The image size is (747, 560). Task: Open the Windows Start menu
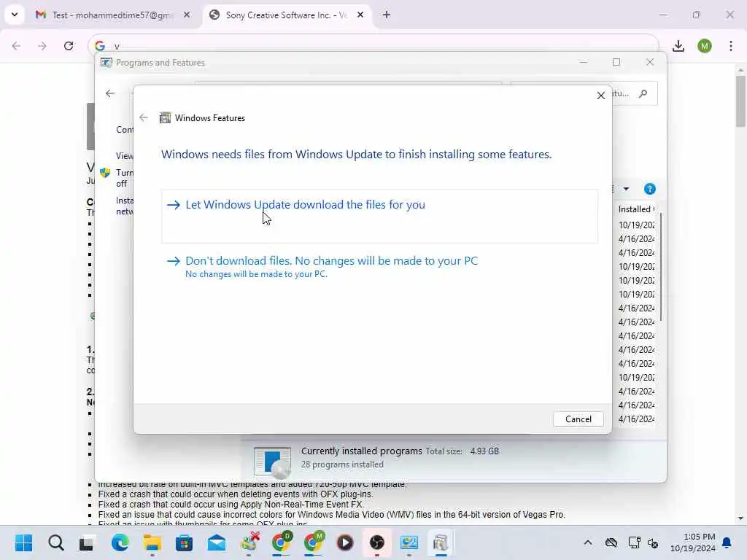[23, 542]
